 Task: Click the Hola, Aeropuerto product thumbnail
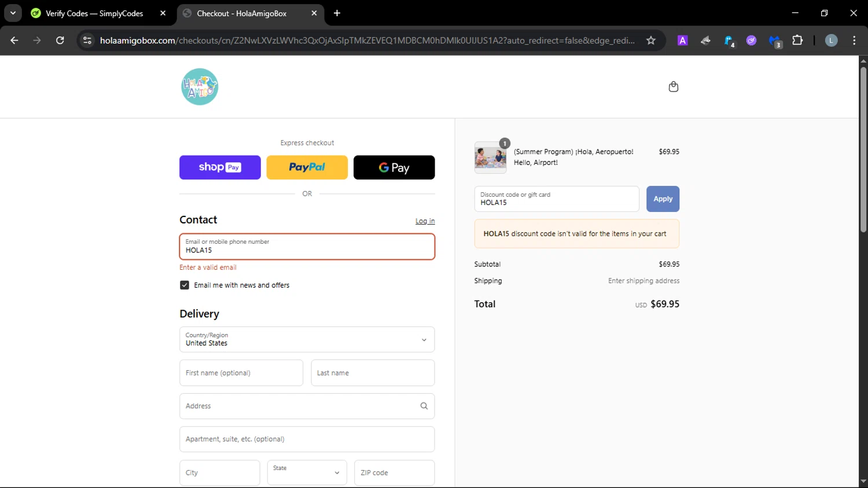[490, 157]
